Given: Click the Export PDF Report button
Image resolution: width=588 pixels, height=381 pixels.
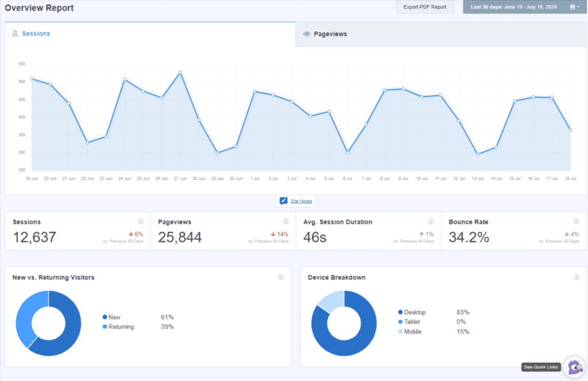Looking at the screenshot, I should (424, 7).
